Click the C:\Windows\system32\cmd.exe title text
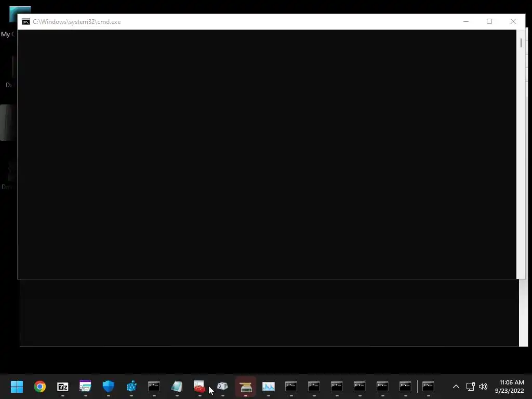This screenshot has width=532, height=399. pos(77,22)
